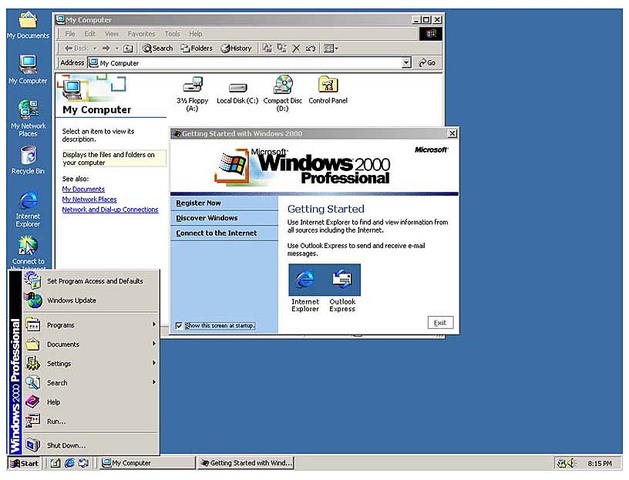The width and height of the screenshot is (629, 480).
Task: Open Network and Dial-up Connections link
Action: pos(110,209)
